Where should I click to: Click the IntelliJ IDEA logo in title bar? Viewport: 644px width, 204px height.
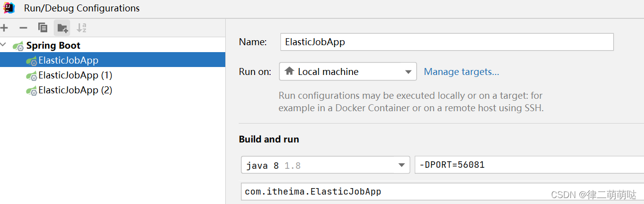[x=9, y=8]
